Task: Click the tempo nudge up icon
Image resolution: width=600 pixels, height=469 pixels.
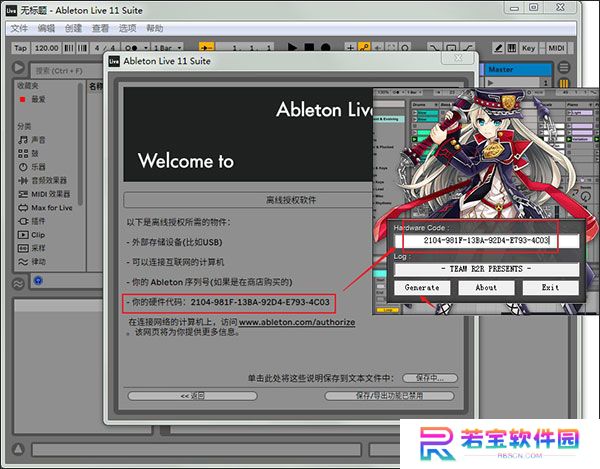Action: click(x=82, y=48)
